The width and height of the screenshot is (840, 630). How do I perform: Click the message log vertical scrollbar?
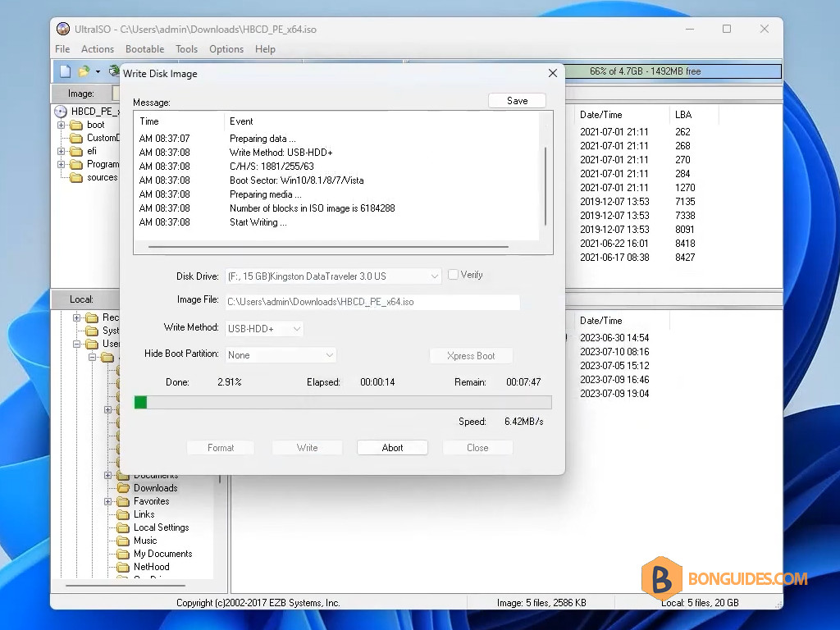pyautogui.click(x=546, y=185)
